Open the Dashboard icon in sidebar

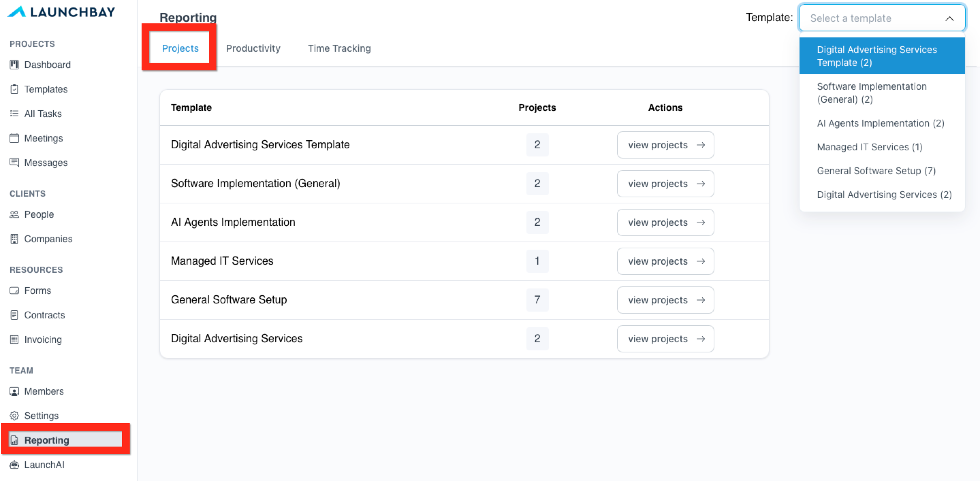click(x=14, y=65)
